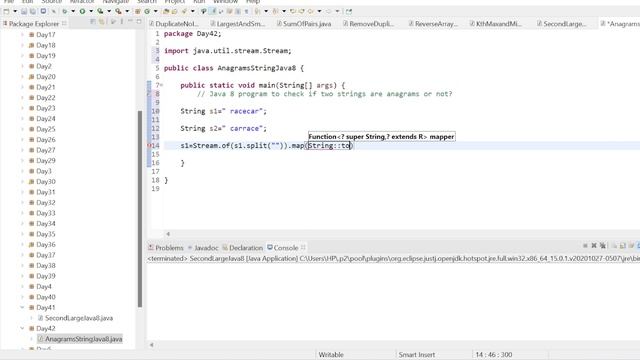Screen dimensions: 640x360
Task: Click the Open Type folder icon
Action: click(x=166, y=11)
